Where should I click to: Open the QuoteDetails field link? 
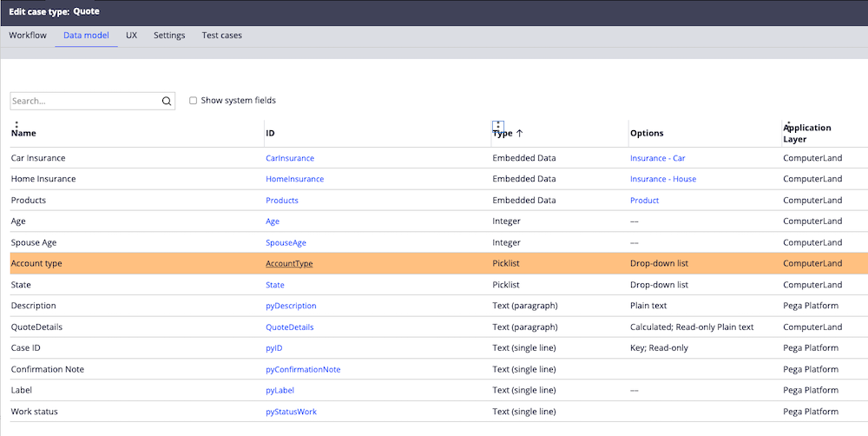(x=289, y=327)
